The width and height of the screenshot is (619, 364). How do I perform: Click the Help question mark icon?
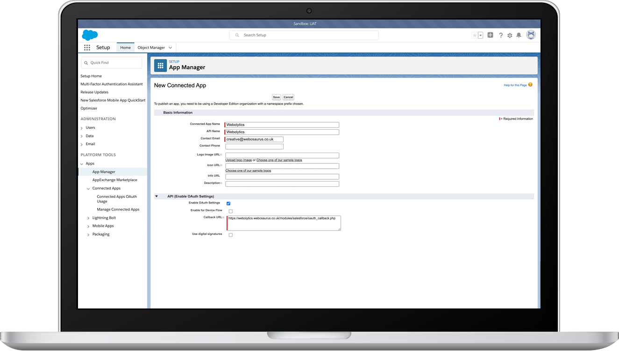[x=500, y=35]
